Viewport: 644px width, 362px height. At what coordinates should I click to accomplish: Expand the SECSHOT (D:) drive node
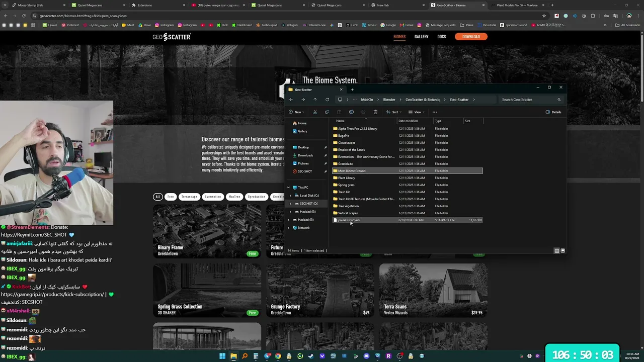290,204
